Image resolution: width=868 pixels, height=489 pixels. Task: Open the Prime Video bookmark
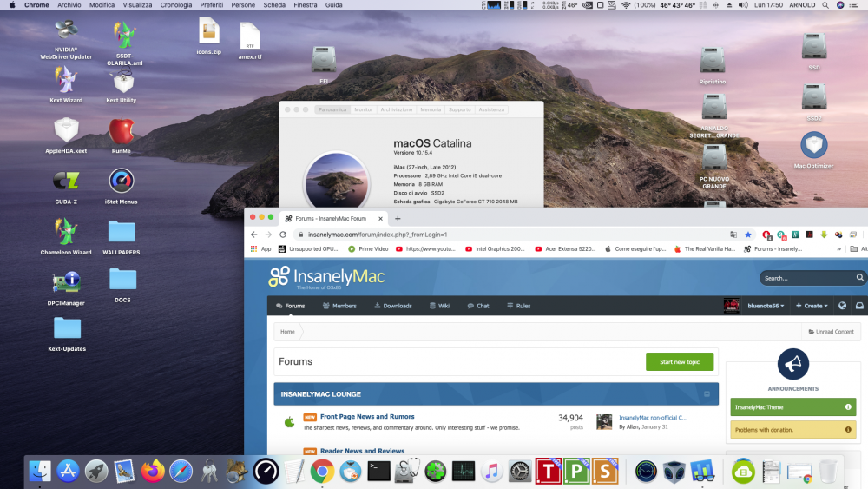[x=368, y=248]
